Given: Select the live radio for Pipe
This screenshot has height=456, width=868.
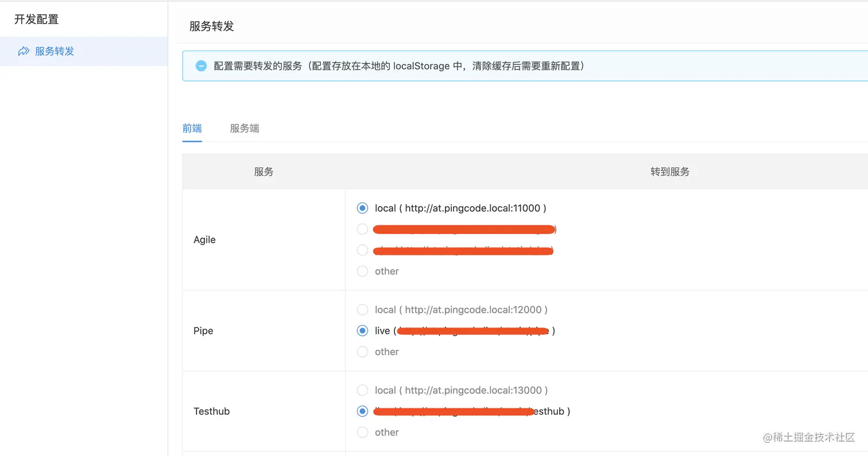Looking at the screenshot, I should (x=362, y=330).
